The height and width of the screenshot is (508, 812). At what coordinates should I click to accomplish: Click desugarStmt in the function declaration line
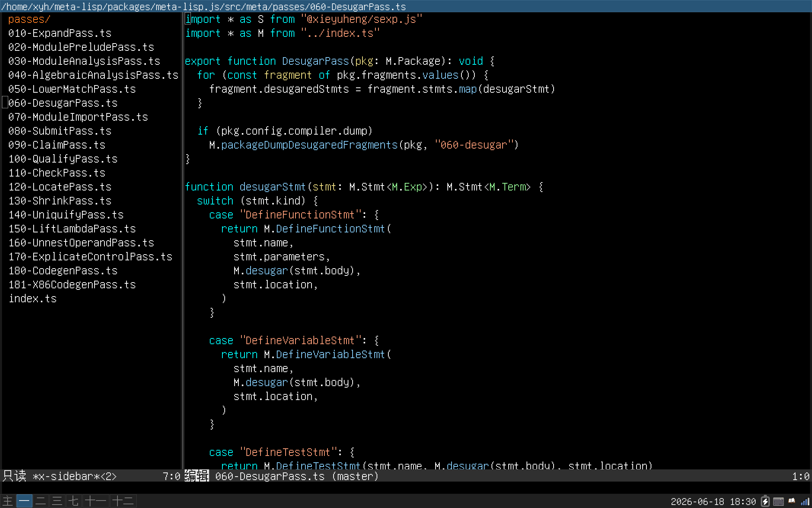pyautogui.click(x=273, y=187)
